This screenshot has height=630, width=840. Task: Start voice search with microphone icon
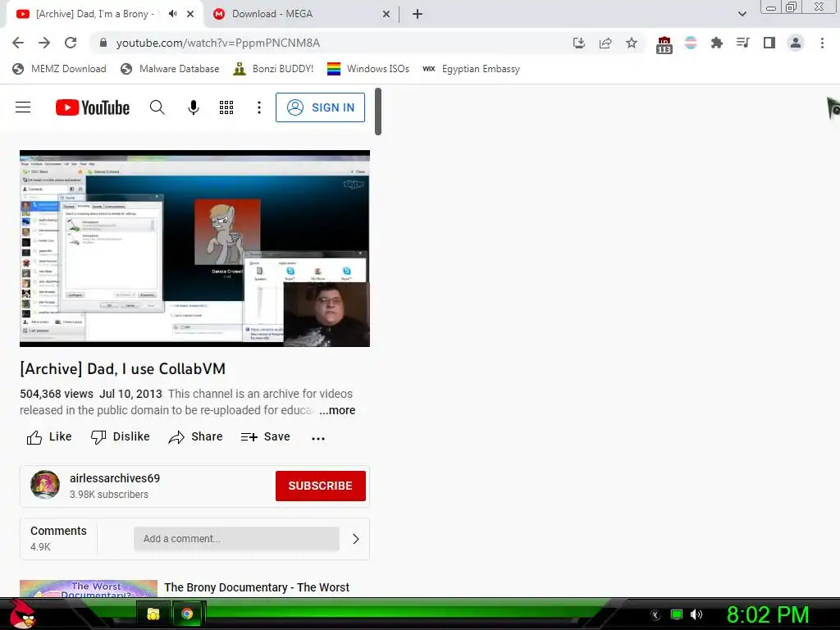point(194,107)
